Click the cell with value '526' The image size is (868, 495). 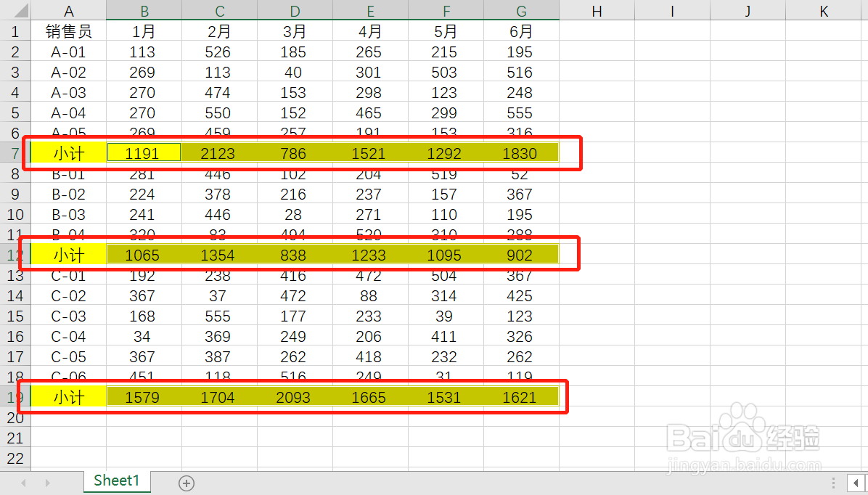[x=220, y=52]
